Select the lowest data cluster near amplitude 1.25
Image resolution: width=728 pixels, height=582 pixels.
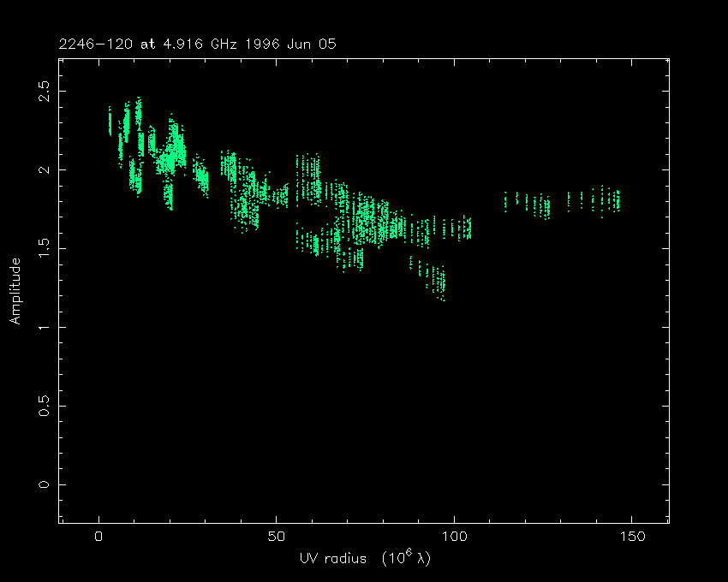[438, 280]
